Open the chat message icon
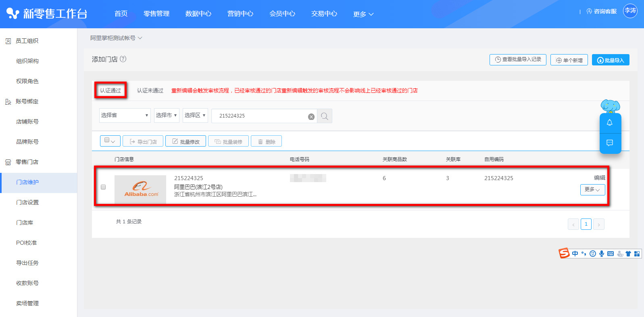 [610, 143]
